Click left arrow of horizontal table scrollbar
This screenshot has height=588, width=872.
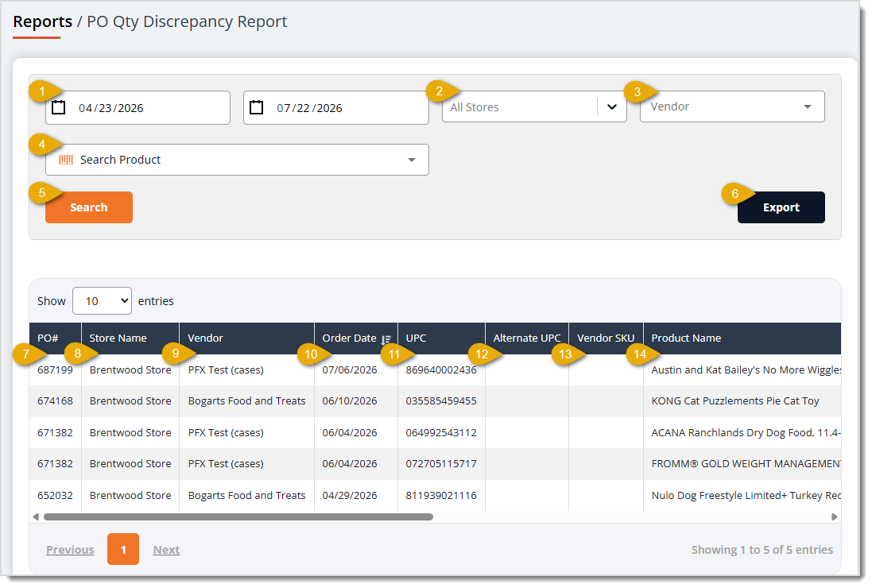(36, 516)
